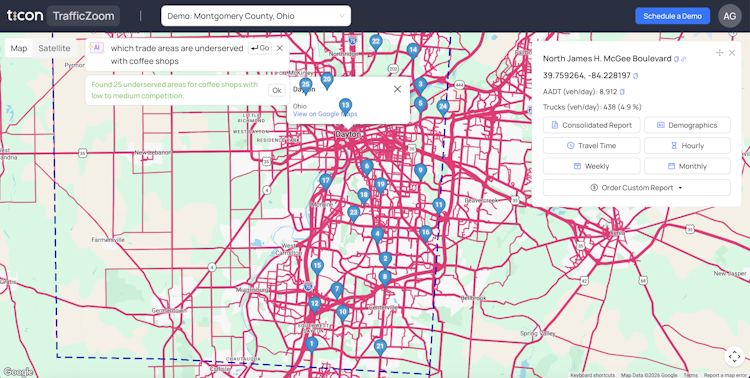Switch to Map view

(19, 48)
